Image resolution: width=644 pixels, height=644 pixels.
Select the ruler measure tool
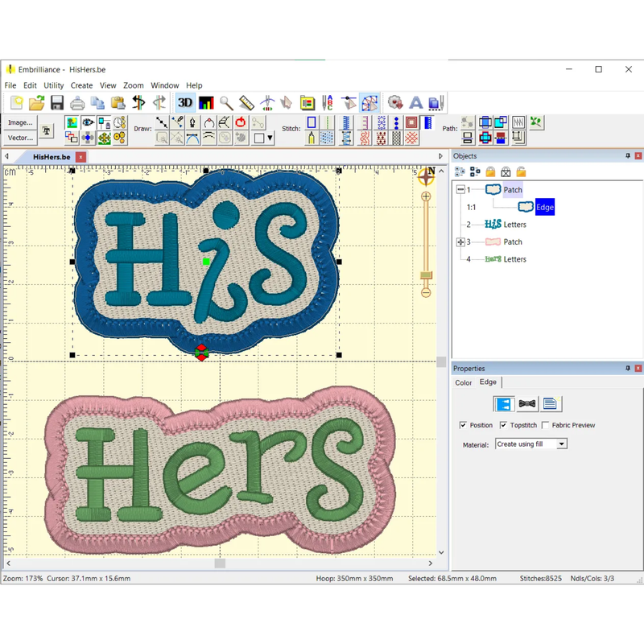click(246, 103)
